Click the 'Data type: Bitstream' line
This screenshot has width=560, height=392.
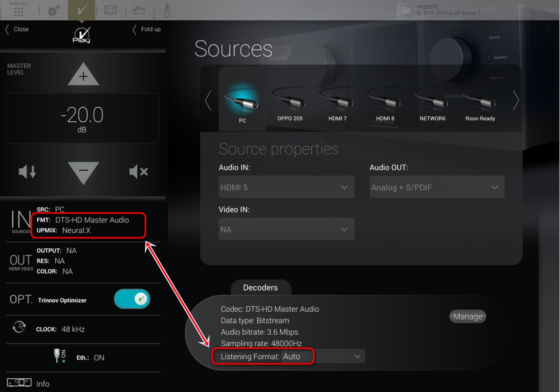[x=255, y=321]
